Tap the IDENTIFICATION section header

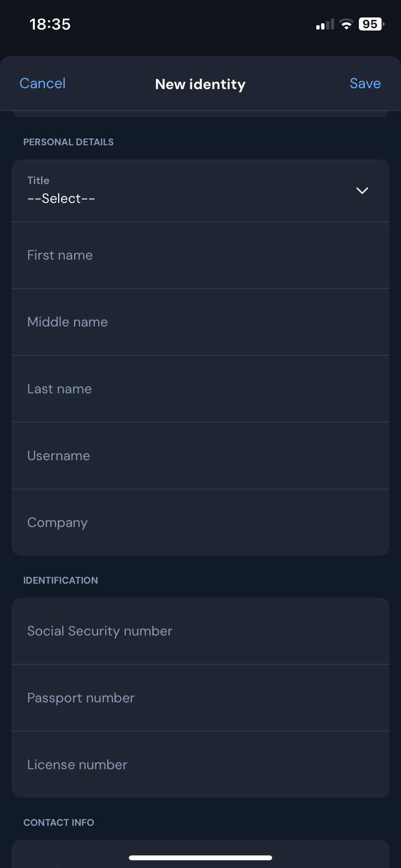coord(61,580)
